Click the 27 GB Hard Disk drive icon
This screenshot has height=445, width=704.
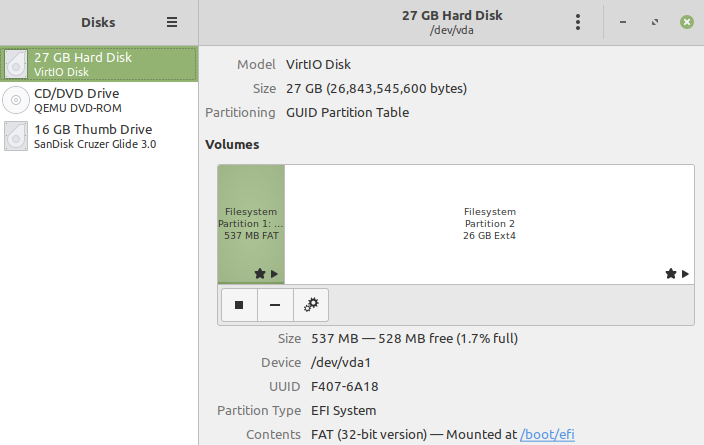tap(16, 64)
